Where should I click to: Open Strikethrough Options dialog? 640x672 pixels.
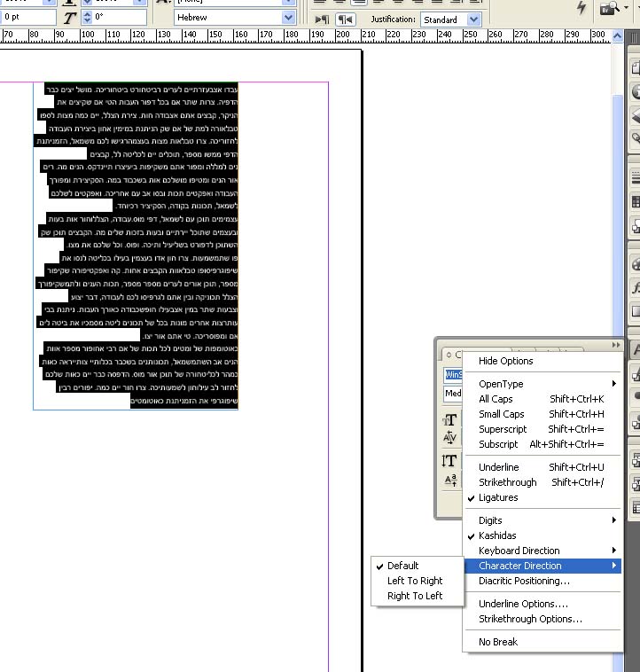[543, 619]
